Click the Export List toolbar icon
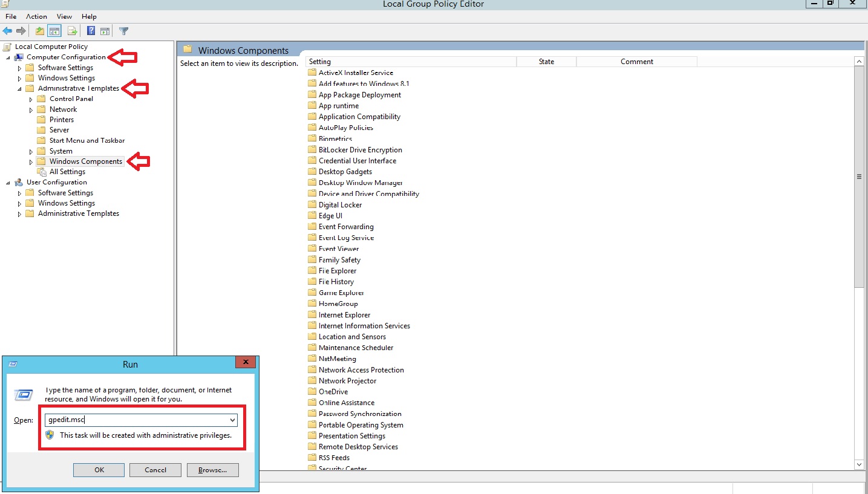Viewport: 868px width, 494px height. pos(72,31)
